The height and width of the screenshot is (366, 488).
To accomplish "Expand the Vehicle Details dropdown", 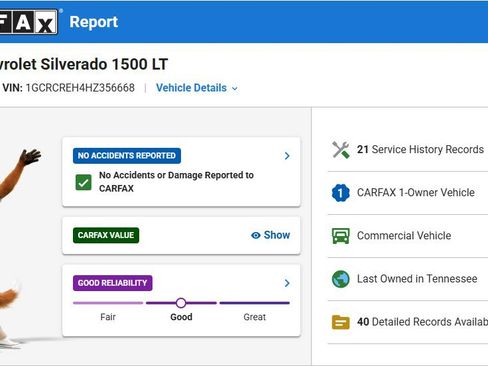I will click(197, 88).
